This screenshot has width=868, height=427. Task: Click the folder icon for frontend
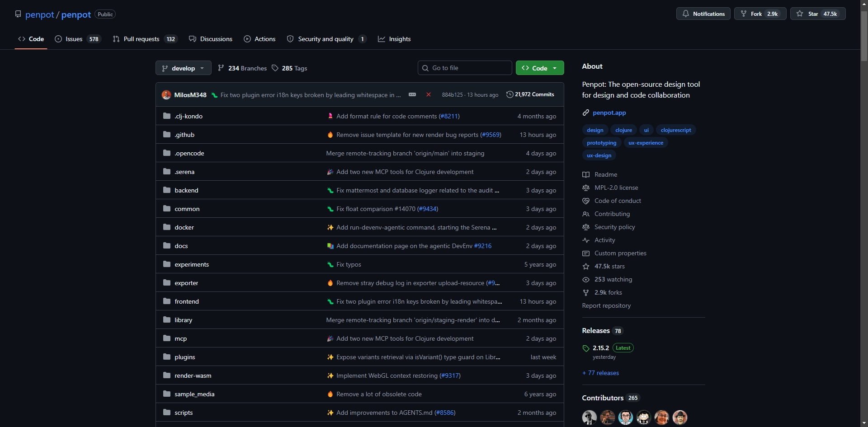[x=167, y=301]
